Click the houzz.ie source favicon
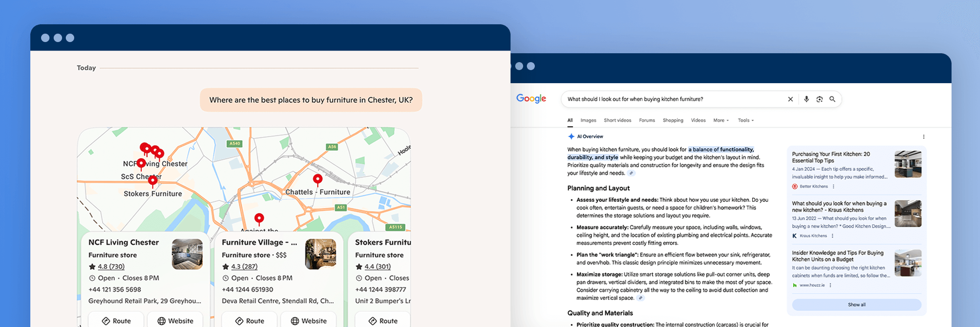The height and width of the screenshot is (327, 980). click(x=795, y=285)
